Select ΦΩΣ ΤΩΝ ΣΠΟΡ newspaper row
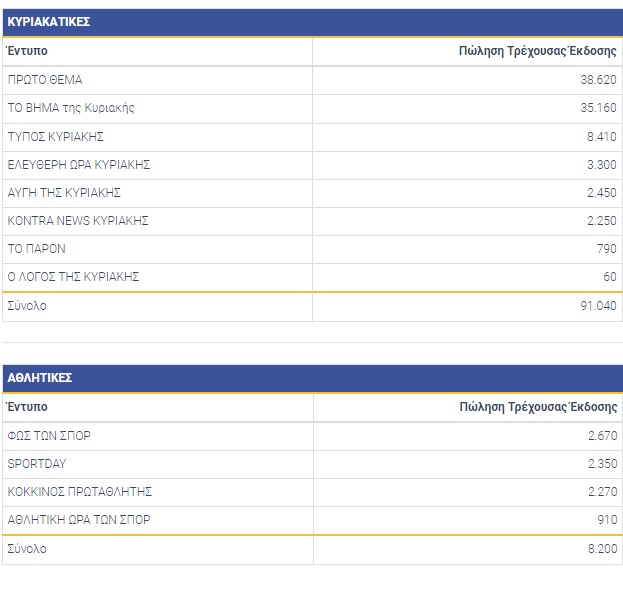The image size is (623, 589). (49, 436)
